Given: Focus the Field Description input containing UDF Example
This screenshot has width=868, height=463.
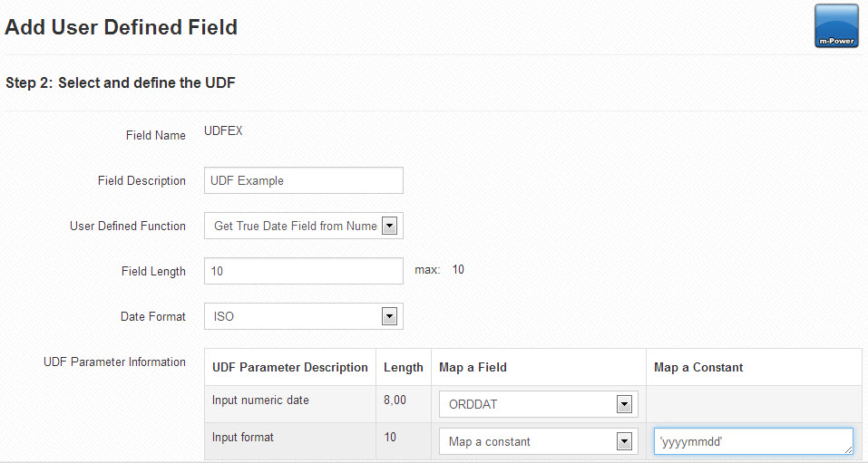Looking at the screenshot, I should pos(303,180).
